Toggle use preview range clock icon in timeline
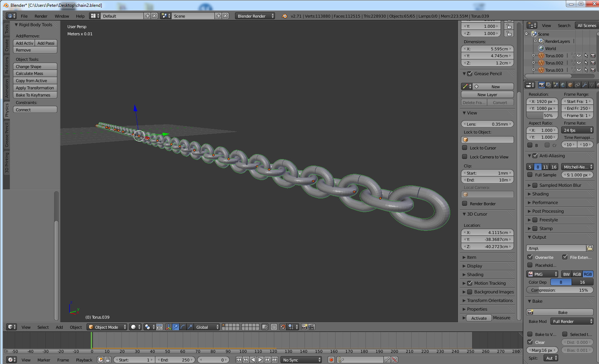This screenshot has height=364, width=599. [x=101, y=360]
